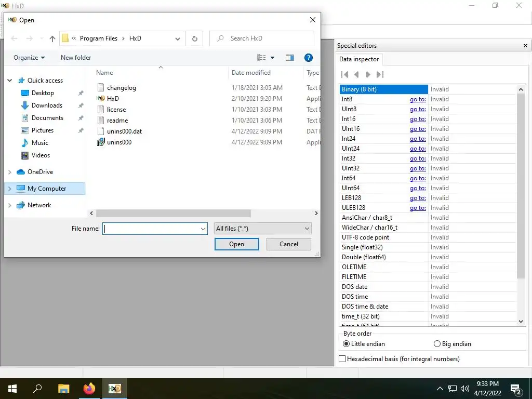Sort files by Name column

click(104, 73)
